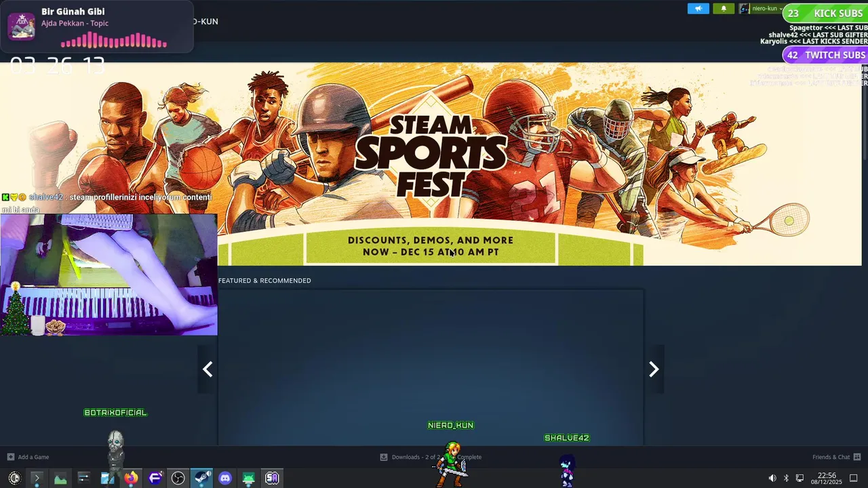The width and height of the screenshot is (868, 488).
Task: Open the Steam notifications bell
Action: (x=724, y=9)
